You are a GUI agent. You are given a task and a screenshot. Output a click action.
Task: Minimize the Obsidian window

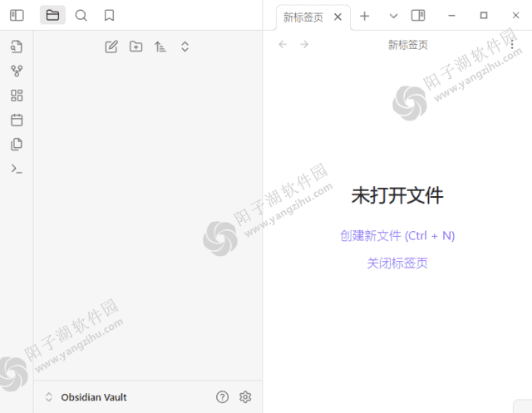[451, 16]
